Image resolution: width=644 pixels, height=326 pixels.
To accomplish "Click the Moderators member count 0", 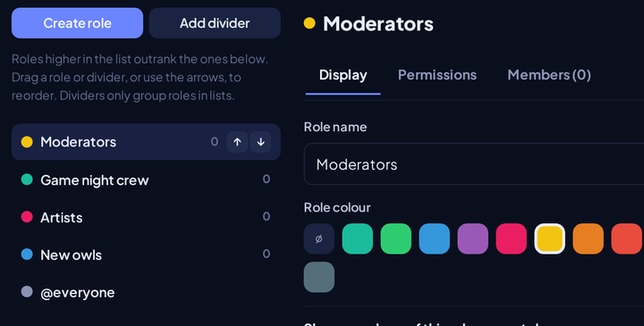I will [x=215, y=142].
